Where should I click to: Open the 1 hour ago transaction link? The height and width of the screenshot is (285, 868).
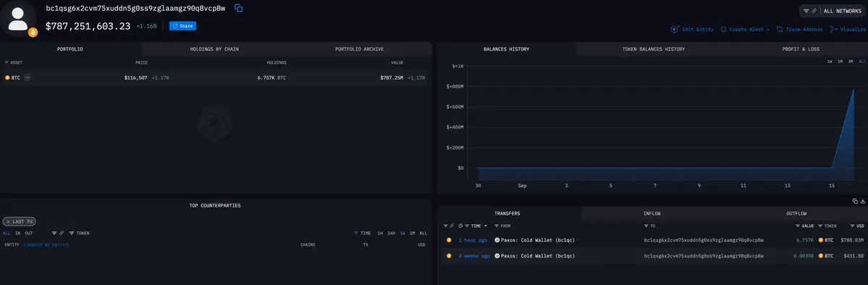[x=473, y=240]
